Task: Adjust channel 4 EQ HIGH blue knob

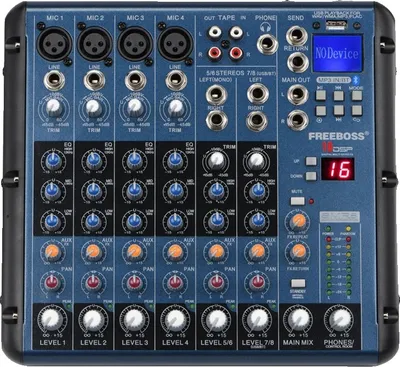Action: 175,161
